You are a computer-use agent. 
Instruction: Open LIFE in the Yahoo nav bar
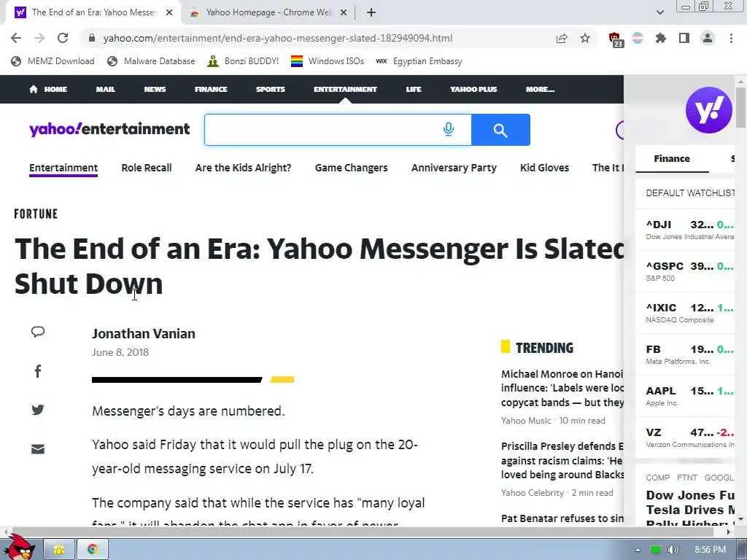click(414, 89)
